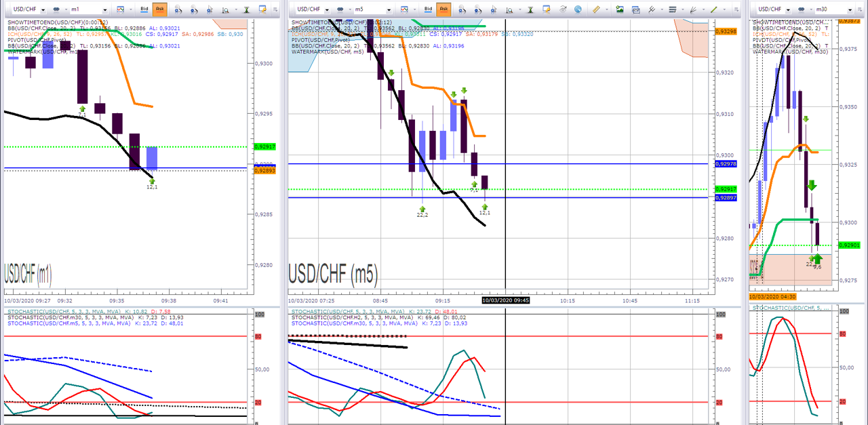The height and width of the screenshot is (425, 868).
Task: Click horizontal lines tool in m5 toolbar
Action: (x=672, y=9)
